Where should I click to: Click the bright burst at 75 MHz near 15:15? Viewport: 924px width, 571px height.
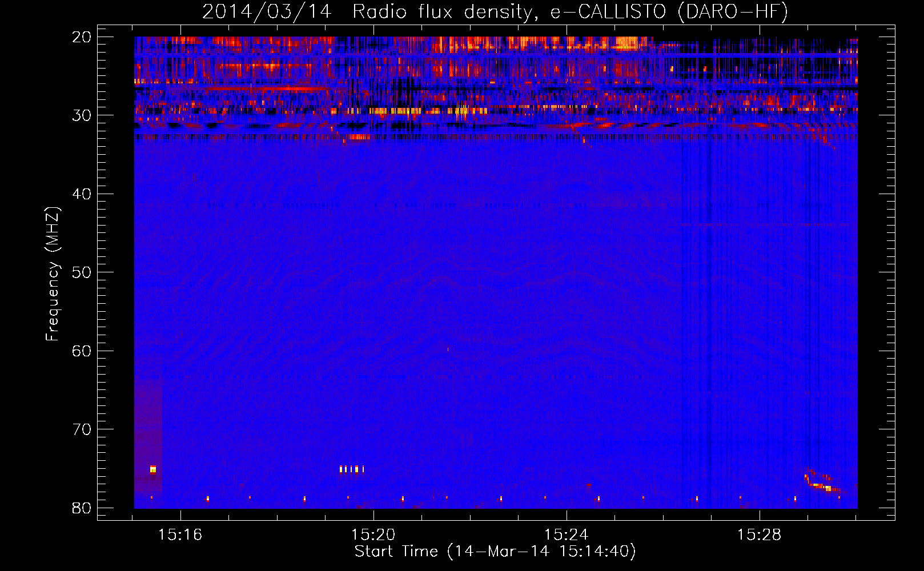click(153, 469)
